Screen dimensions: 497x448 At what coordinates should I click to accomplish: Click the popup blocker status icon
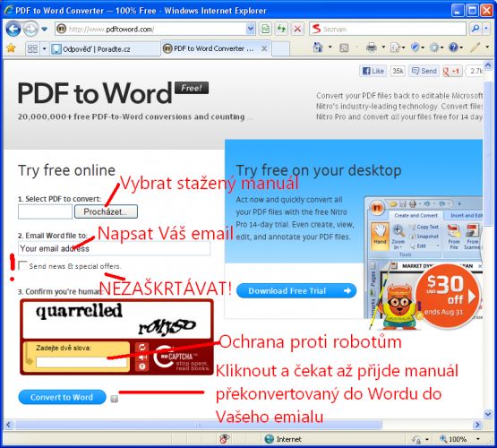pos(225,439)
